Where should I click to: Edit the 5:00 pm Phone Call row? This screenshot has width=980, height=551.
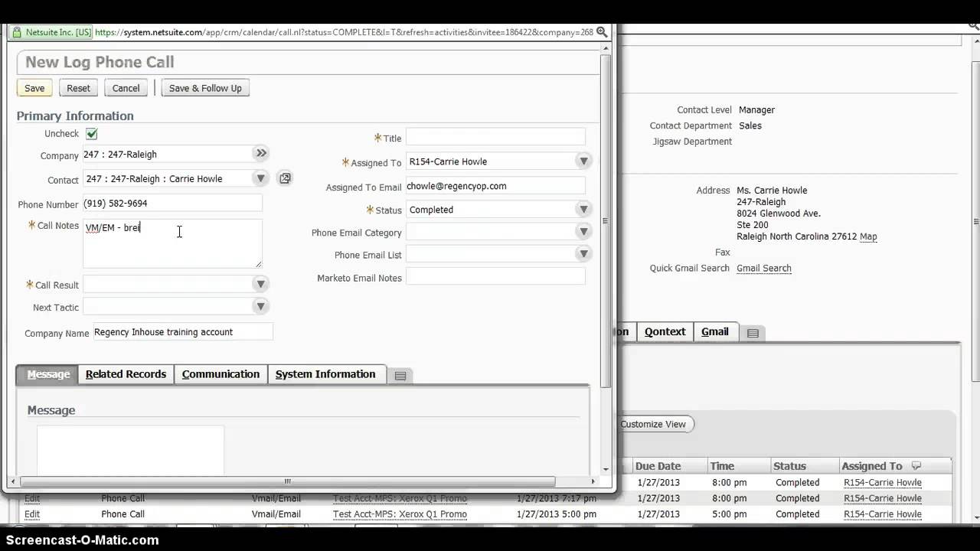tap(32, 514)
